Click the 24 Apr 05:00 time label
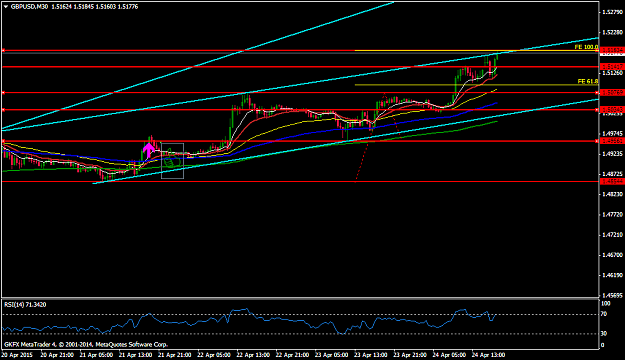 [449, 355]
